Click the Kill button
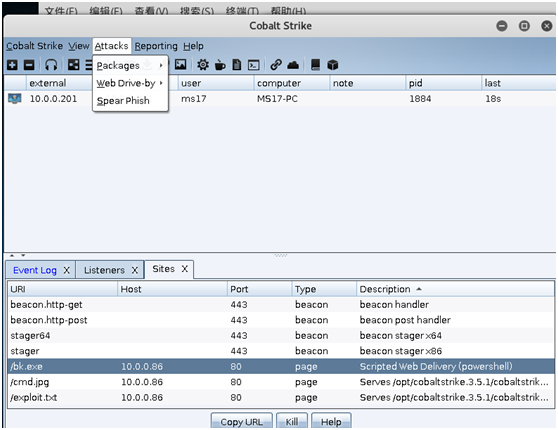The height and width of the screenshot is (430, 558). point(292,421)
